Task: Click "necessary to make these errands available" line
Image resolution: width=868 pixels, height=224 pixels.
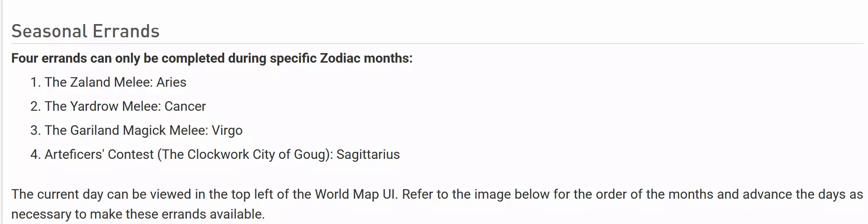Action: point(137,214)
